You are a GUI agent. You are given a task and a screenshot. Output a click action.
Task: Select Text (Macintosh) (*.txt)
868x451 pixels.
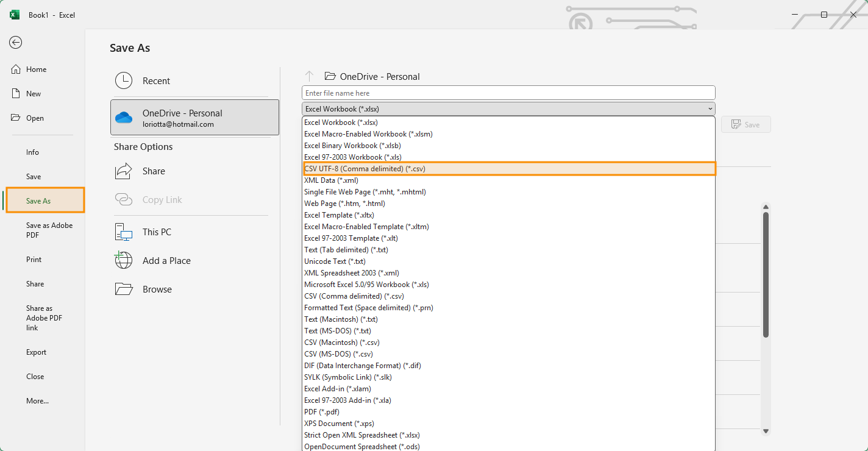pyautogui.click(x=508, y=319)
